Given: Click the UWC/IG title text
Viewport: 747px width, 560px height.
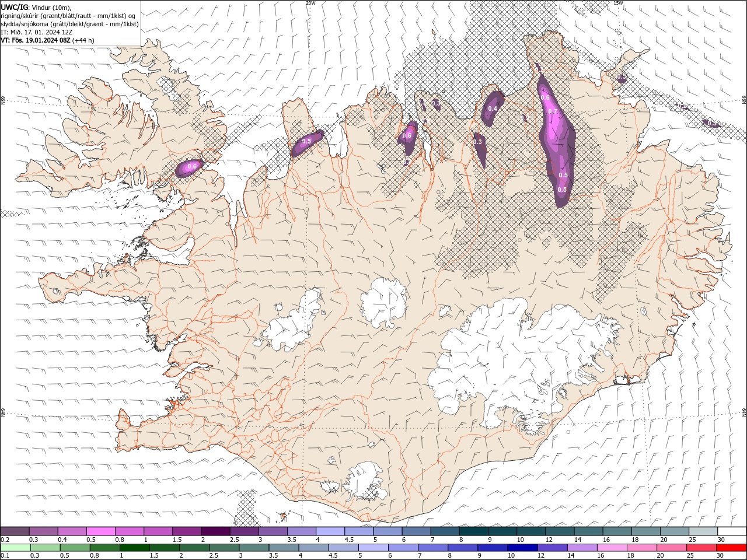Looking at the screenshot, I should coord(15,6).
